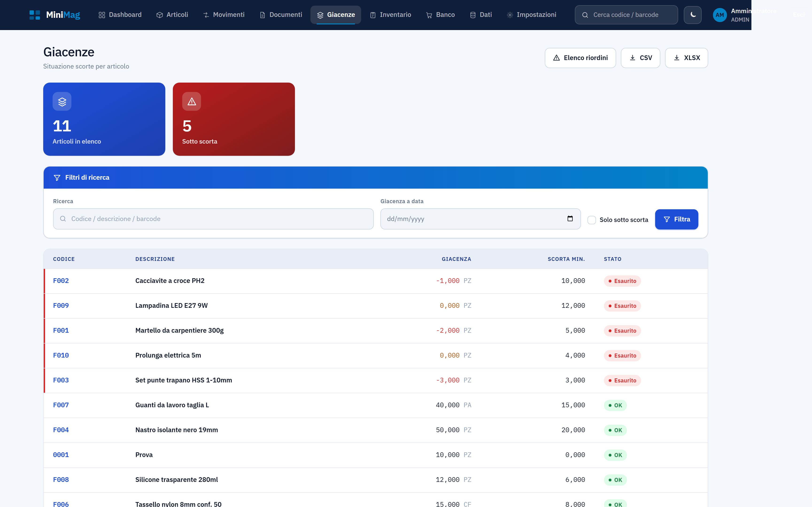Open the Dashboard menu item
812x507 pixels.
tap(120, 15)
